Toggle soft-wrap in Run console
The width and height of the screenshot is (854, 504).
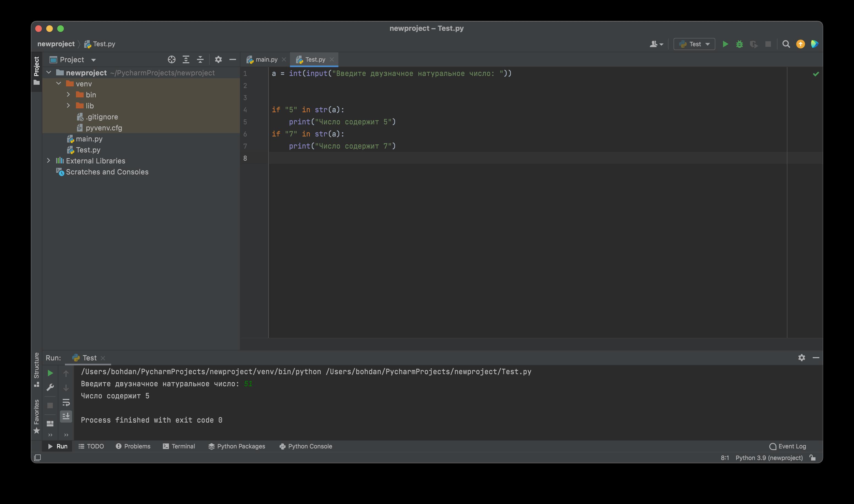[x=66, y=402]
